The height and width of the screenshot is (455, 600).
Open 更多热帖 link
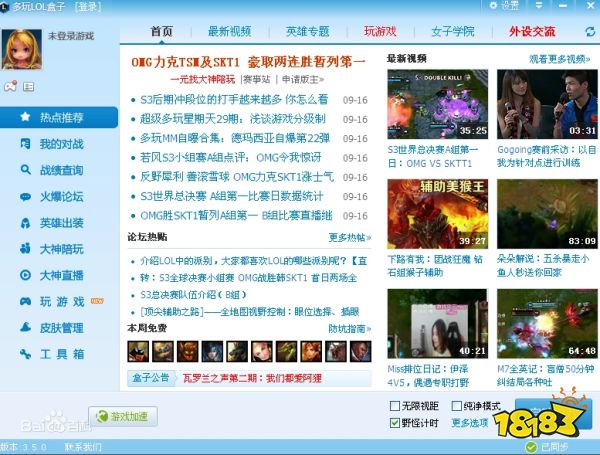350,238
